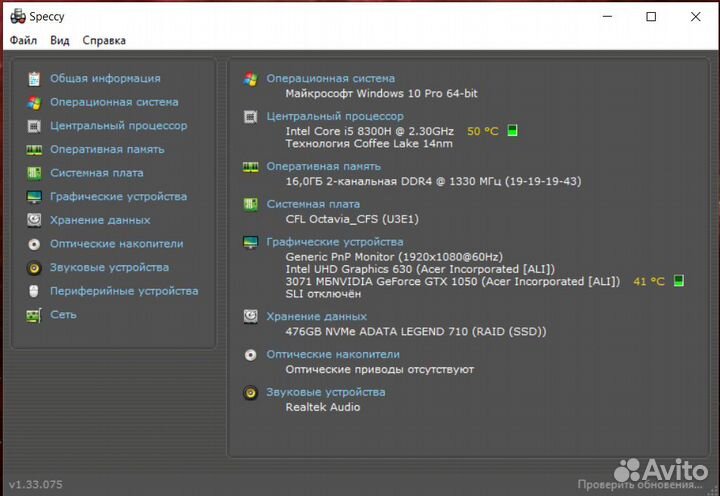
Task: Click the RAM stick icon beside sidebar Оперативная память
Action: pos(34,150)
